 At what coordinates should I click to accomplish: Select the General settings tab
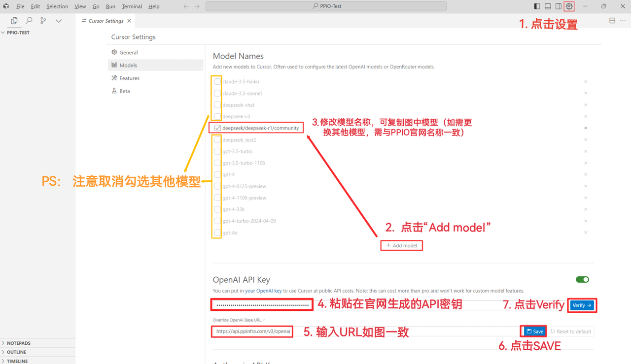pos(155,52)
